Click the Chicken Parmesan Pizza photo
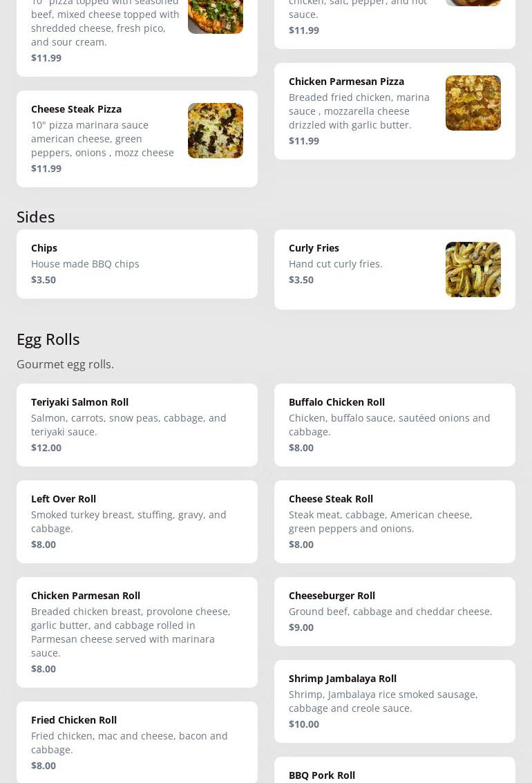This screenshot has width=532, height=783. pos(473,103)
